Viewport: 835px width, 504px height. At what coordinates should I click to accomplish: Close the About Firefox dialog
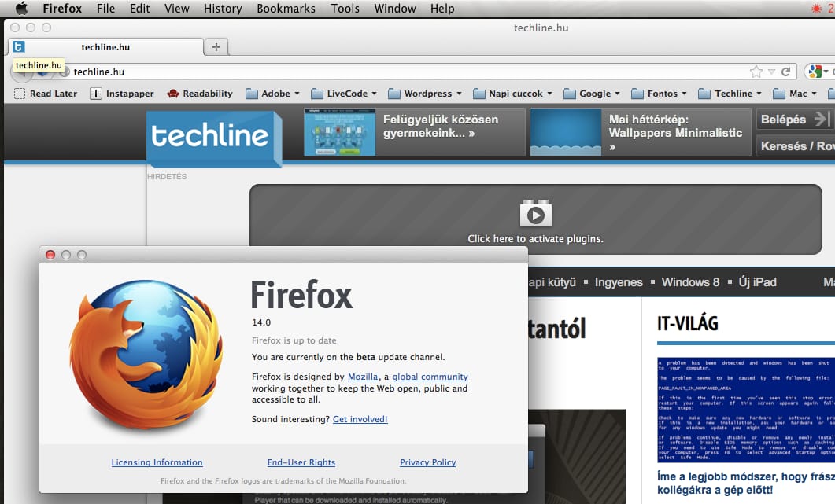(x=50, y=255)
